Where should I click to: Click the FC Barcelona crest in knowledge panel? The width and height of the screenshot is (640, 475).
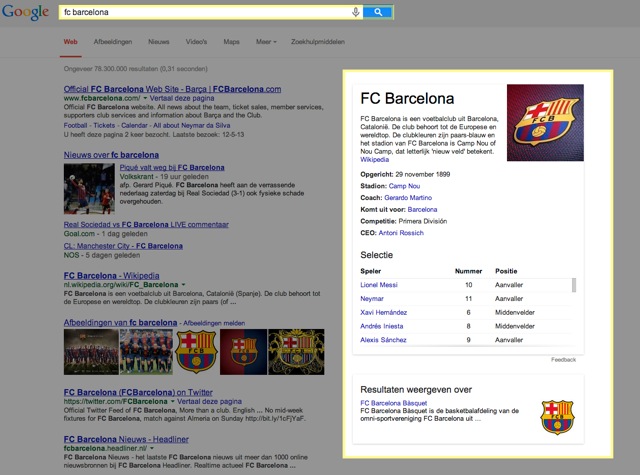pyautogui.click(x=545, y=122)
